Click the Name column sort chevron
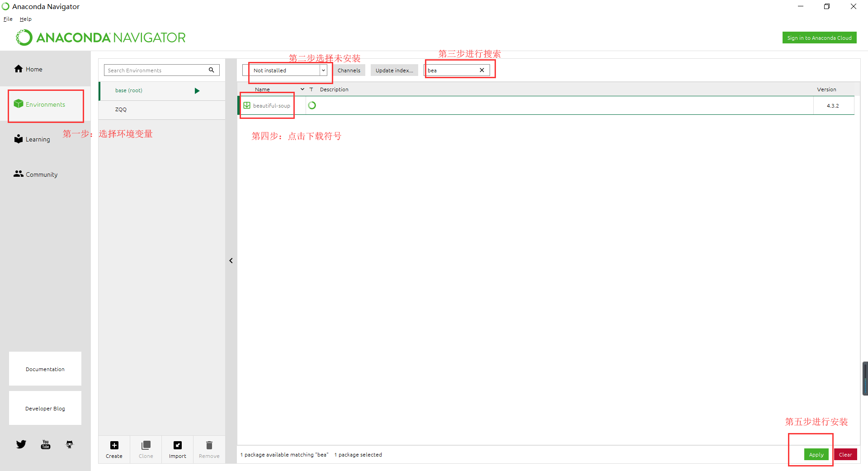 (x=302, y=89)
